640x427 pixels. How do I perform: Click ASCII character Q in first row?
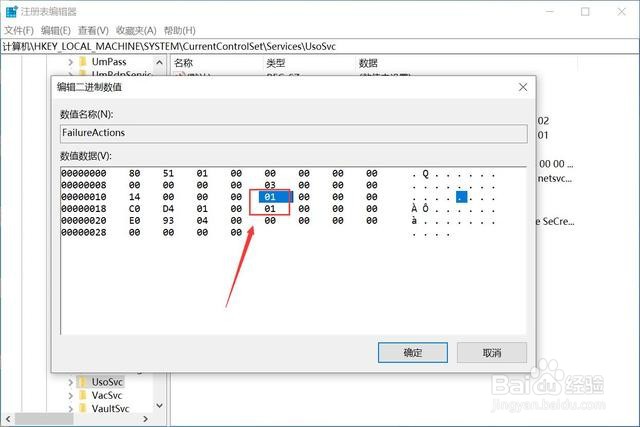pos(426,174)
